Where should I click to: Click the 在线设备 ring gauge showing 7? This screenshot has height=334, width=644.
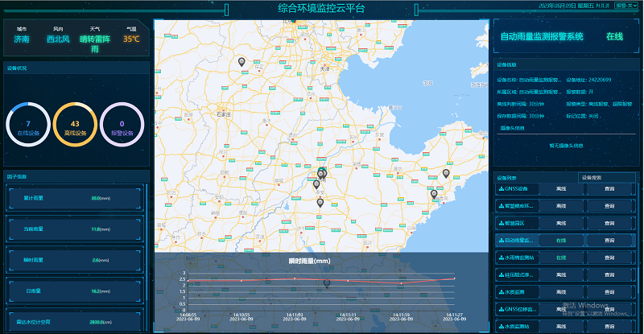(x=28, y=125)
